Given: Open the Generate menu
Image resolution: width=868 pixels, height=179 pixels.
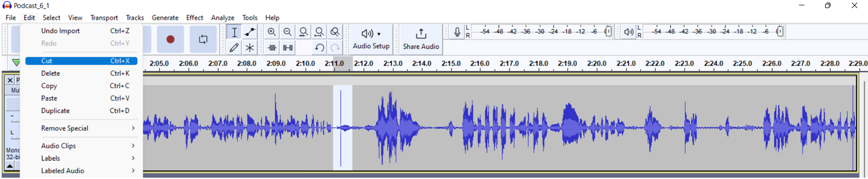Looking at the screenshot, I should coord(165,18).
